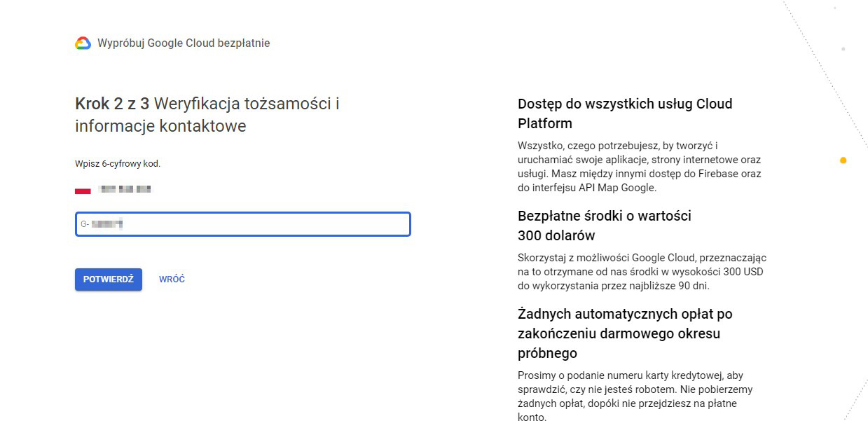The image size is (868, 421).
Task: Click the bold "Krok 2 z 3" text
Action: (112, 104)
